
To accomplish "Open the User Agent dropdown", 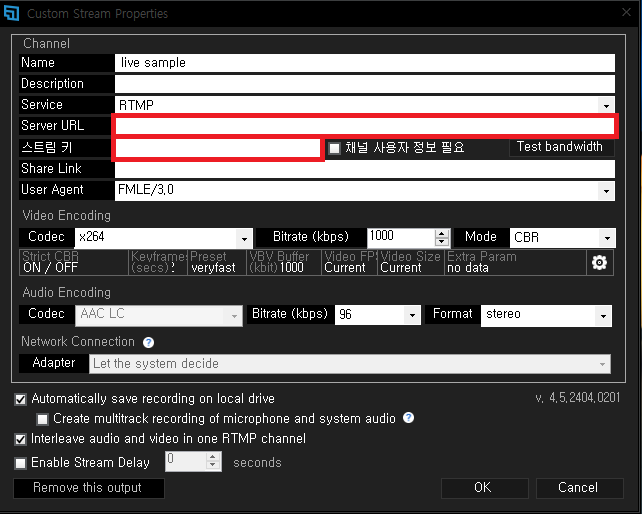I will tap(605, 190).
